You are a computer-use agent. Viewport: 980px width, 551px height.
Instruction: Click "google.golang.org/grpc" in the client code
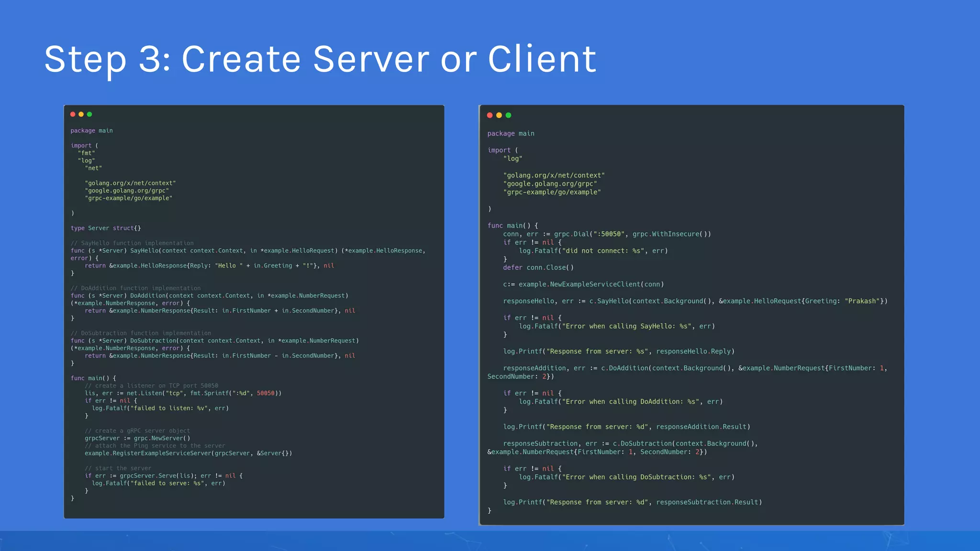coord(550,184)
